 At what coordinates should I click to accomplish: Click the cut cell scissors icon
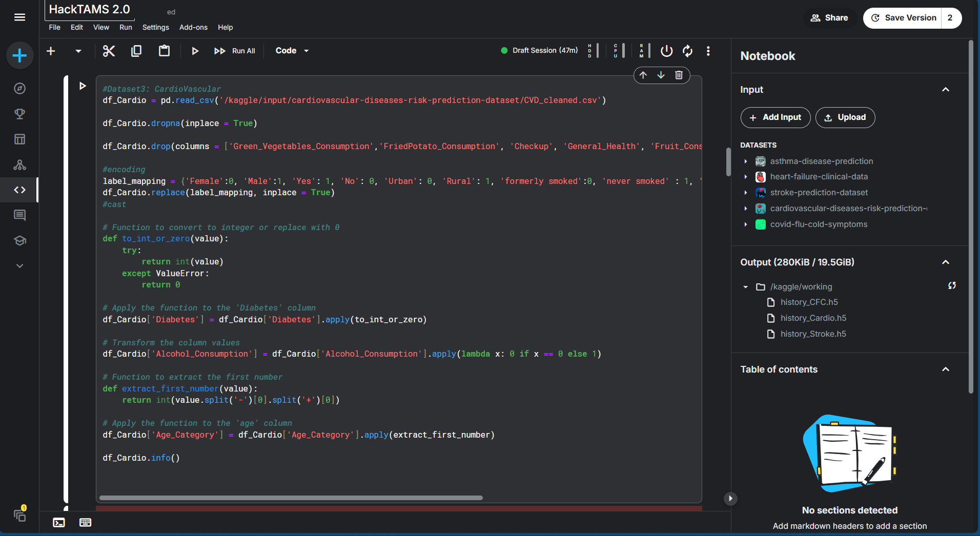(x=109, y=51)
